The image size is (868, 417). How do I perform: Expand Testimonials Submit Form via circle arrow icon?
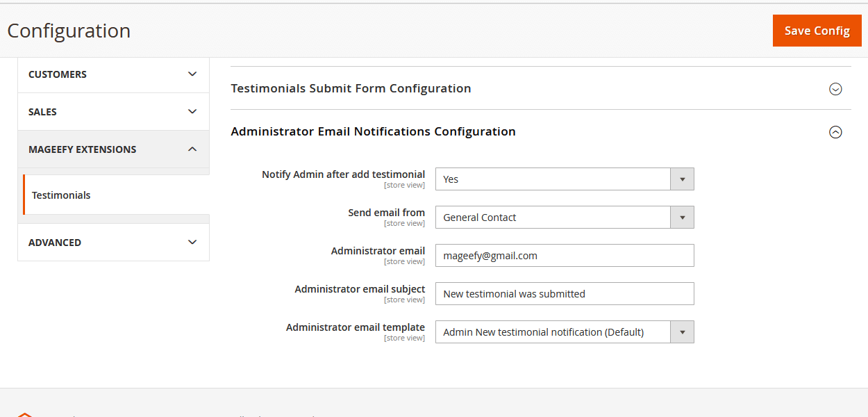pyautogui.click(x=835, y=89)
